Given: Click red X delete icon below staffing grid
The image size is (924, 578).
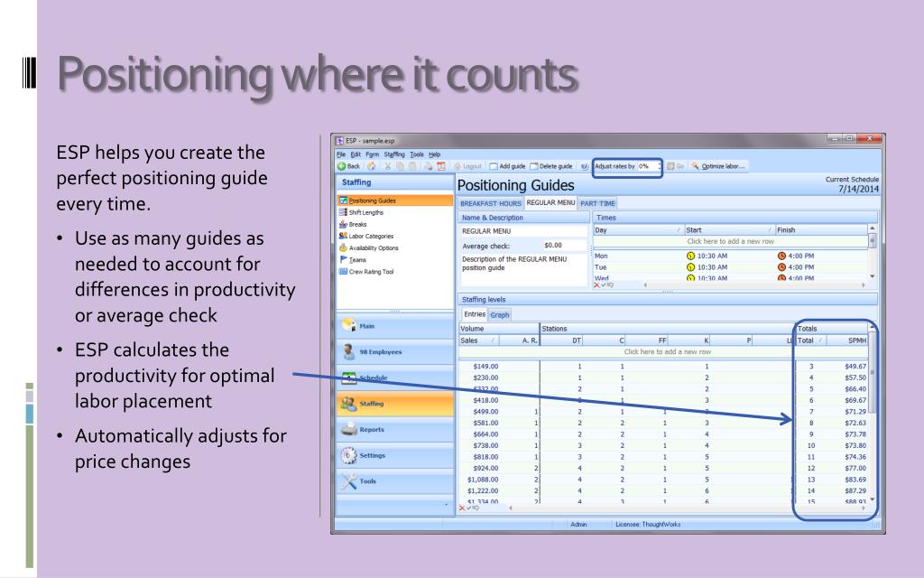Looking at the screenshot, I should (x=462, y=508).
